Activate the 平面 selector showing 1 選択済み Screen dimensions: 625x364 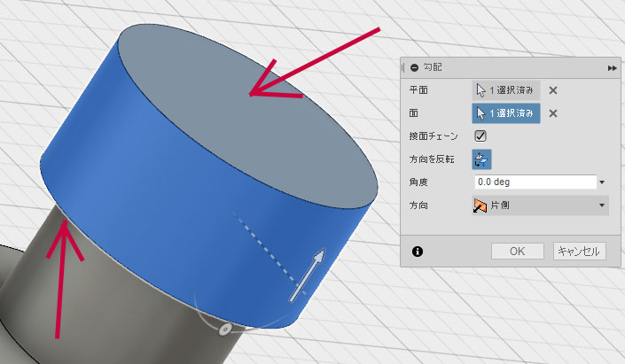click(505, 90)
